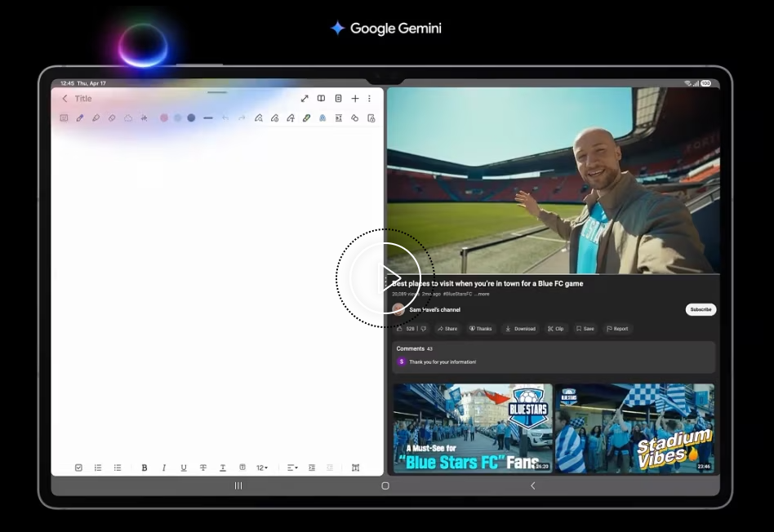774x532 pixels.
Task: Toggle italic formatting
Action: 164,468
